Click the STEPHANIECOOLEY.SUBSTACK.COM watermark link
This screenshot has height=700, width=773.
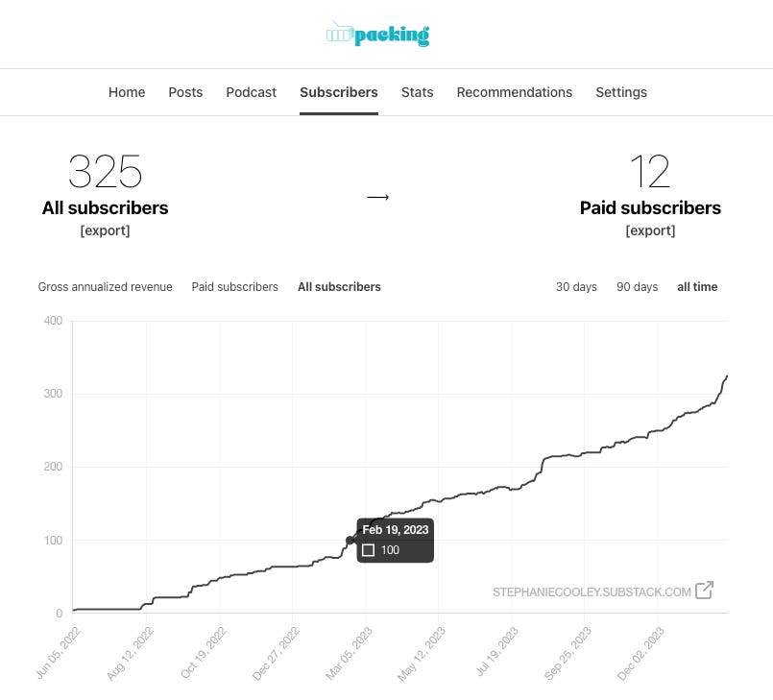click(x=591, y=591)
